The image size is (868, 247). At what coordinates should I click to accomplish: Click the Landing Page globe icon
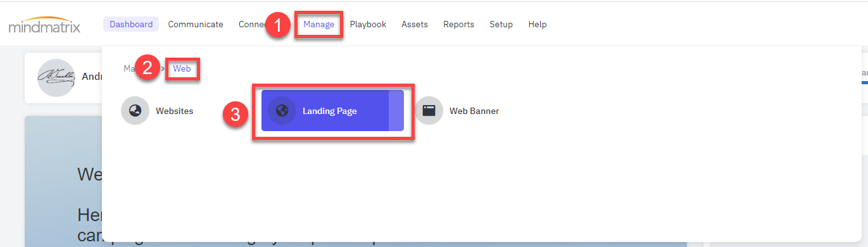click(282, 111)
